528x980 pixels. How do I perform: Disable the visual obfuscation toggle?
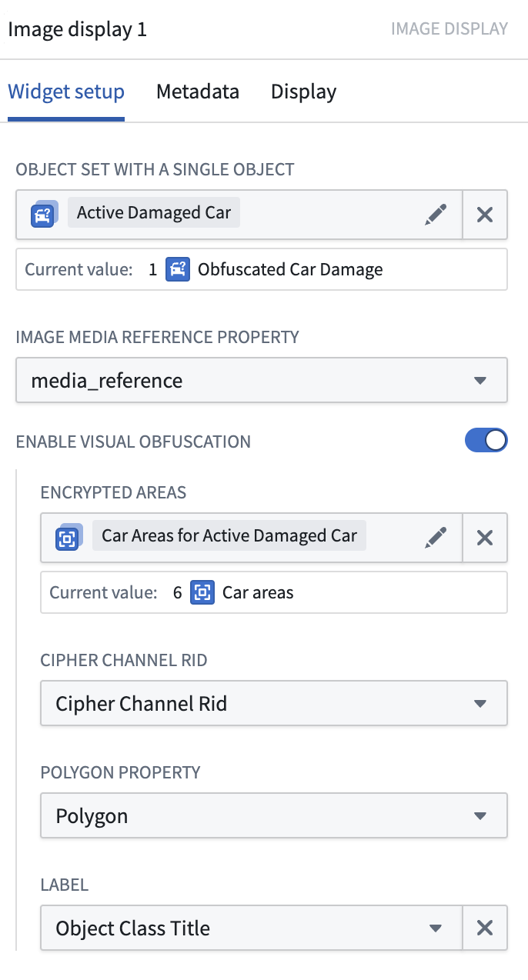(x=486, y=440)
